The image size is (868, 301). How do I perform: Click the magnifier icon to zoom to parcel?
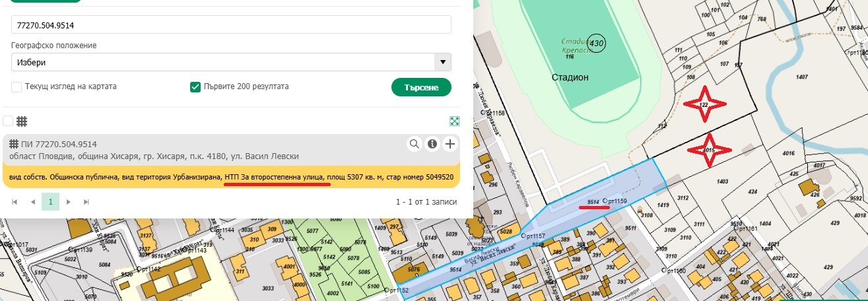[415, 144]
